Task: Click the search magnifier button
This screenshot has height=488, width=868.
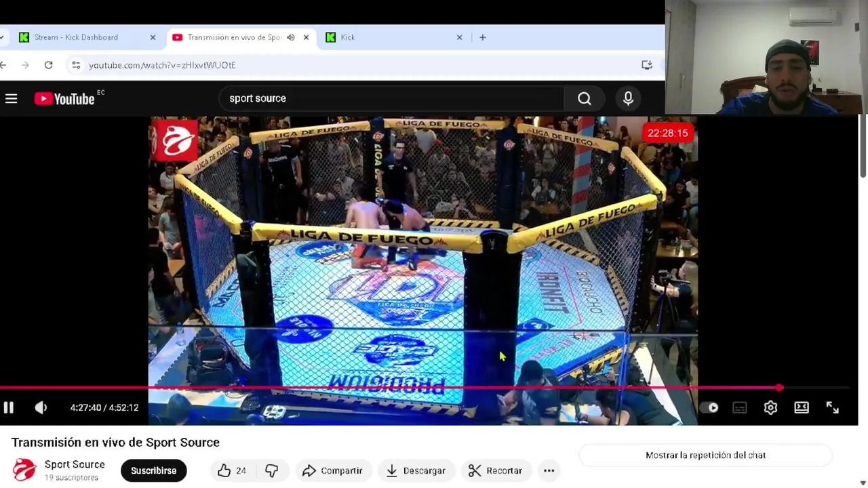Action: 585,99
